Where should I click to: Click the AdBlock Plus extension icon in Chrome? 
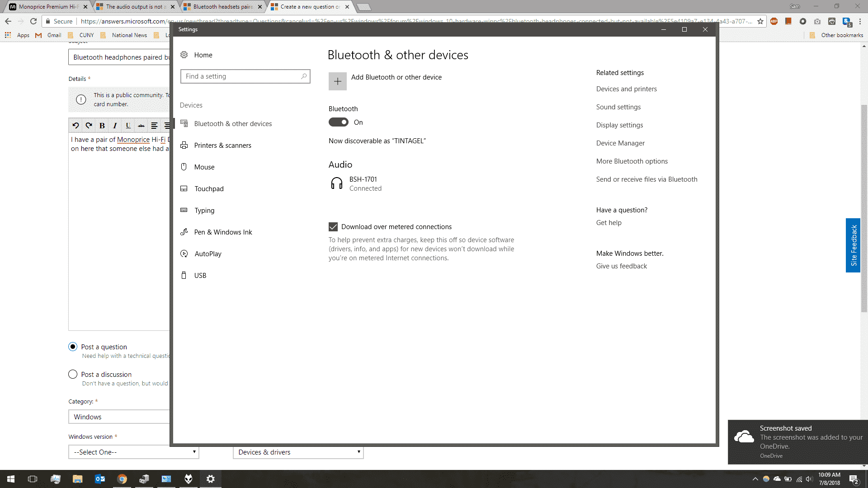coord(774,21)
